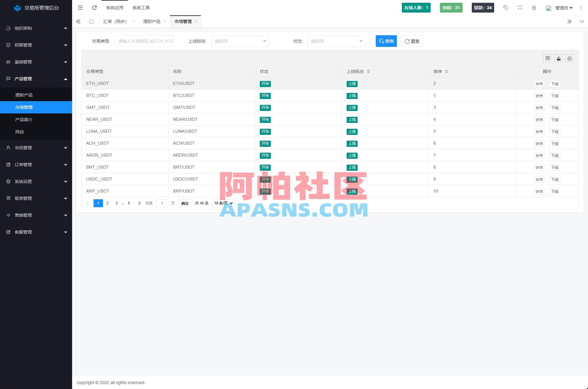Lock the screen using the padlock icon
This screenshot has width=588, height=389.
point(534,7)
